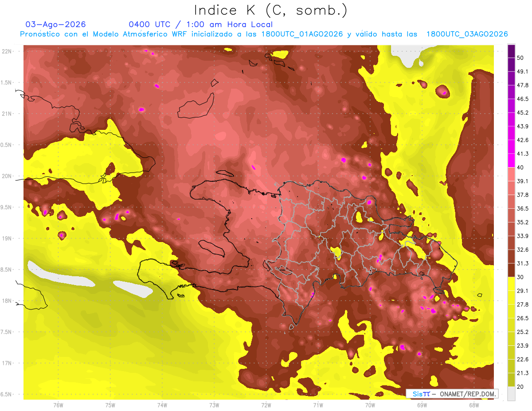Click legend value "32.6"
532x411 pixels.
[523, 250]
